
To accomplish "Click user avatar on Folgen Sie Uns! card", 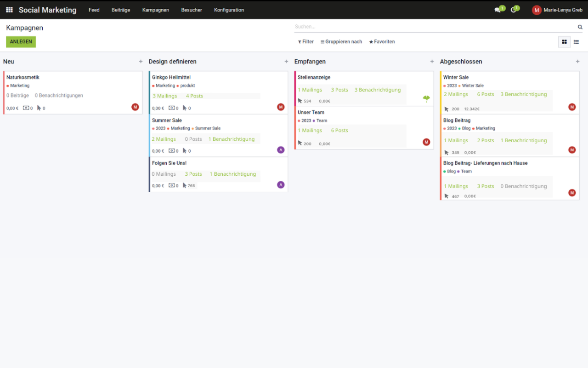I will tap(281, 185).
